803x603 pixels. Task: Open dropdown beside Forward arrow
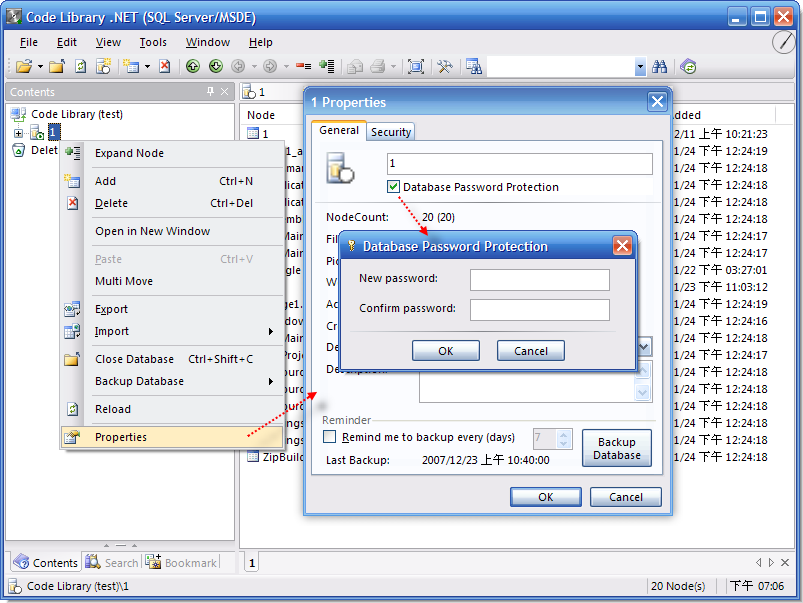pos(286,66)
